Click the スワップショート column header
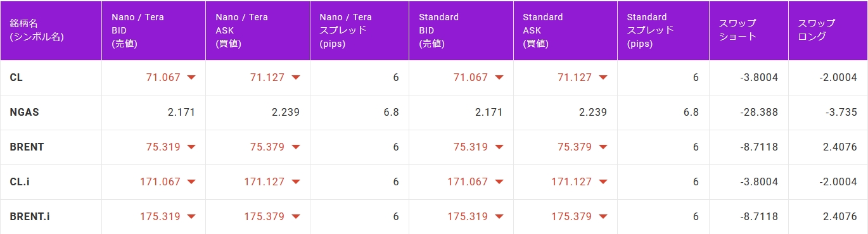The width and height of the screenshot is (868, 234). coord(737,30)
